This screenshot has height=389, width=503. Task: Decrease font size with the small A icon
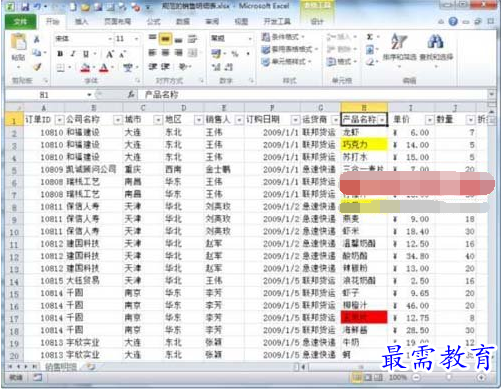point(122,54)
